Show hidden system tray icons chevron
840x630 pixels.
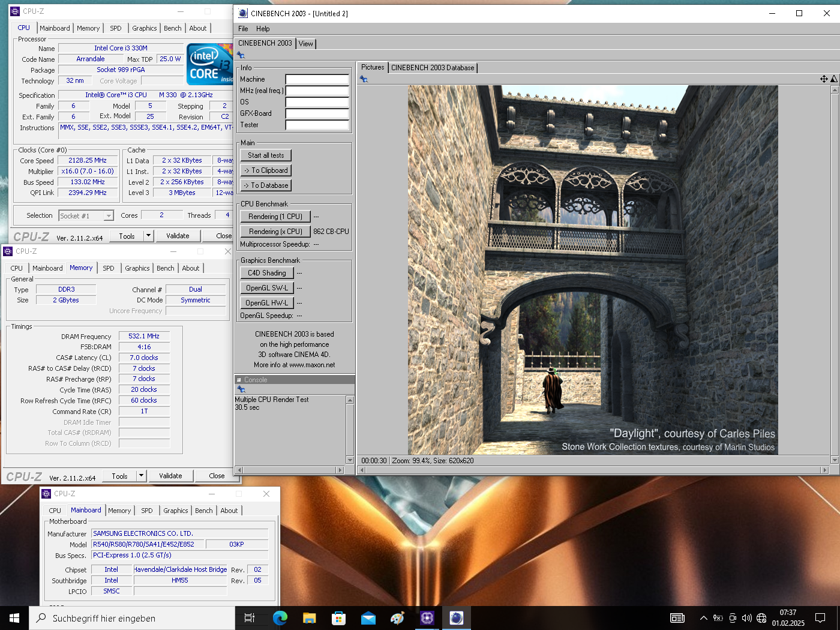click(x=703, y=618)
